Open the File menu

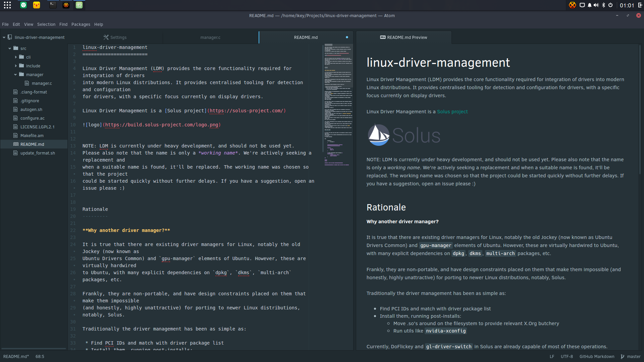pyautogui.click(x=5, y=24)
